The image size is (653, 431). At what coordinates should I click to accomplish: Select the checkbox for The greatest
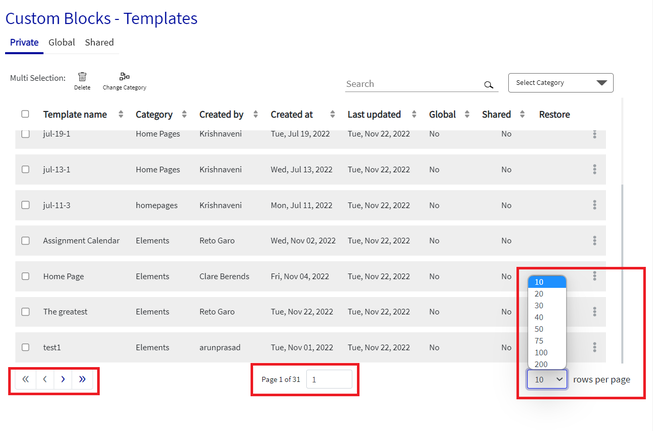pyautogui.click(x=25, y=311)
